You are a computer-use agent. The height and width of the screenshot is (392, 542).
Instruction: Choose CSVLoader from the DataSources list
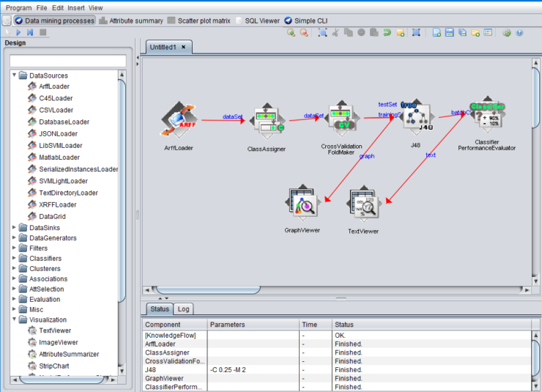tap(56, 110)
